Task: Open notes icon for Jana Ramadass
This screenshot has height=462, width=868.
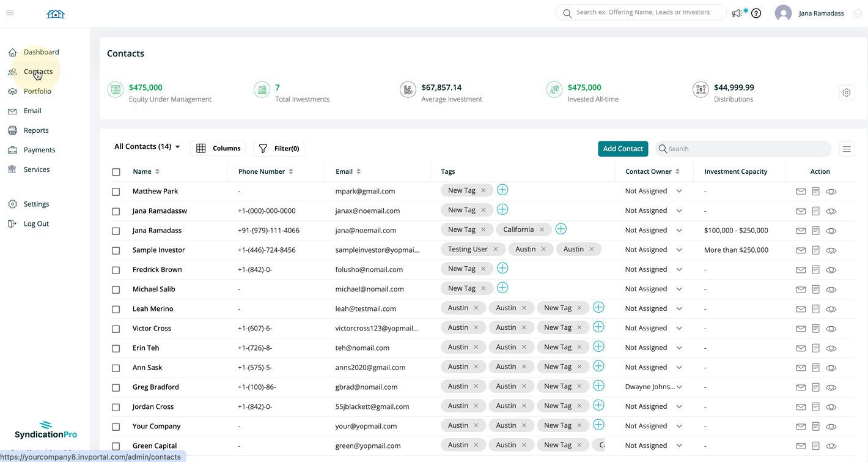Action: [x=815, y=231]
